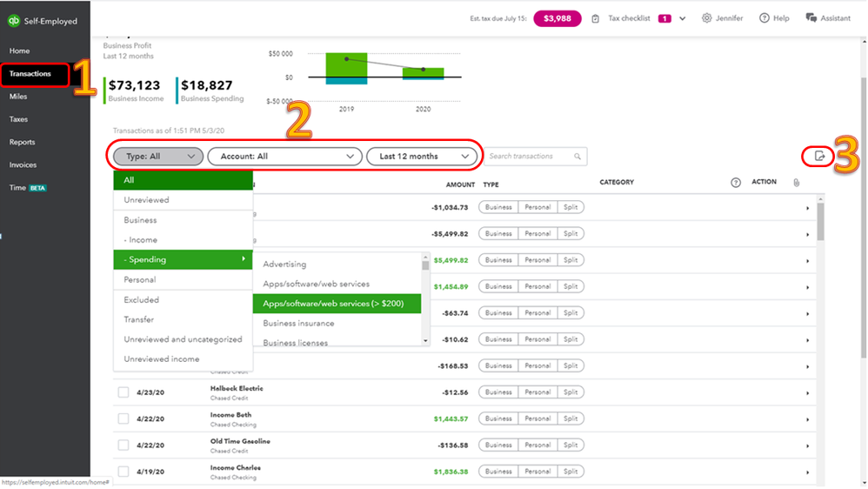The image size is (868, 489).
Task: Select Unreviewed in the type list
Action: click(x=184, y=200)
